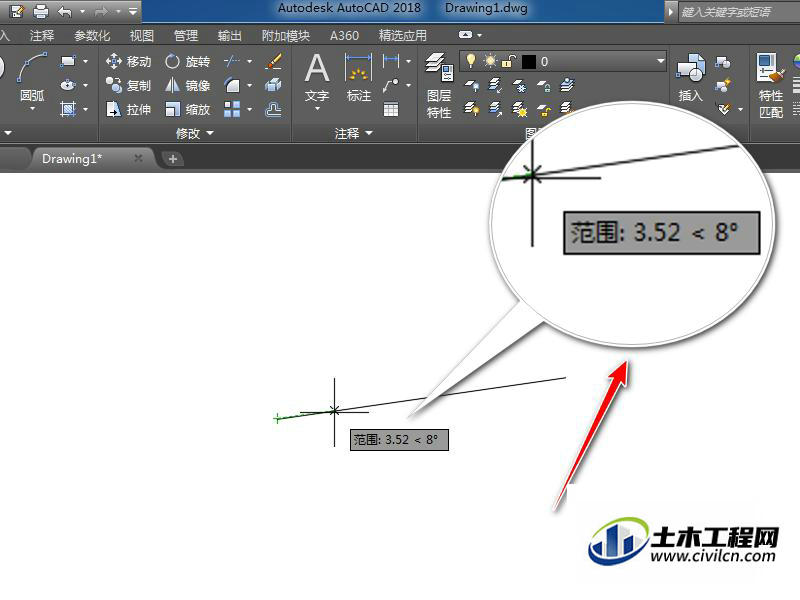This screenshot has height=600, width=800.
Task: Click the layer Freeze icon
Action: pos(519,85)
